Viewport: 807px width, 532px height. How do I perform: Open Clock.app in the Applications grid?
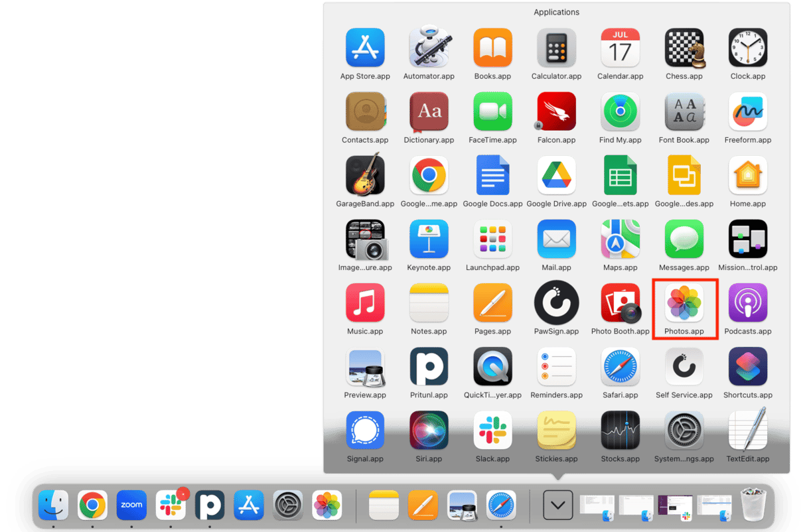[748, 48]
